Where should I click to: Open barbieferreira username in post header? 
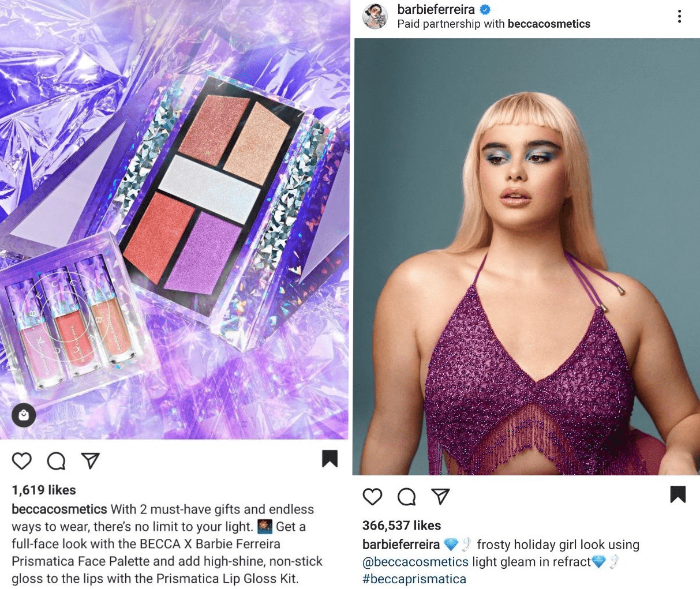[x=436, y=9]
